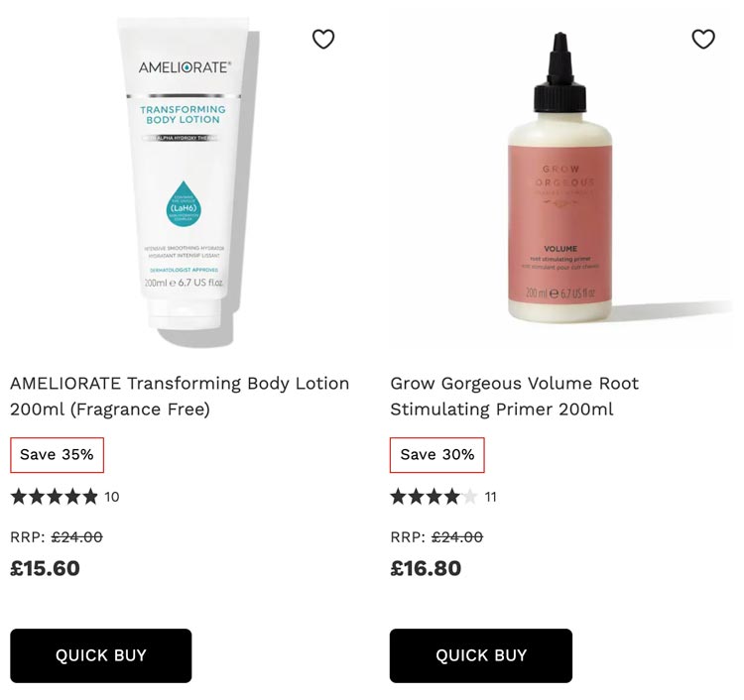Click the lotion's RRP £24.00 strikethrough price

point(76,536)
